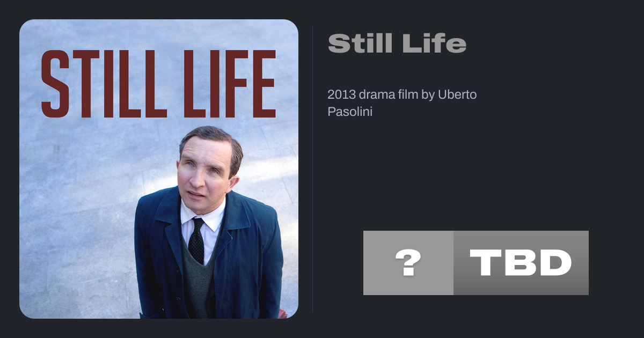The width and height of the screenshot is (644, 338).
Task: Open the Still Life movie poster
Action: [x=159, y=169]
